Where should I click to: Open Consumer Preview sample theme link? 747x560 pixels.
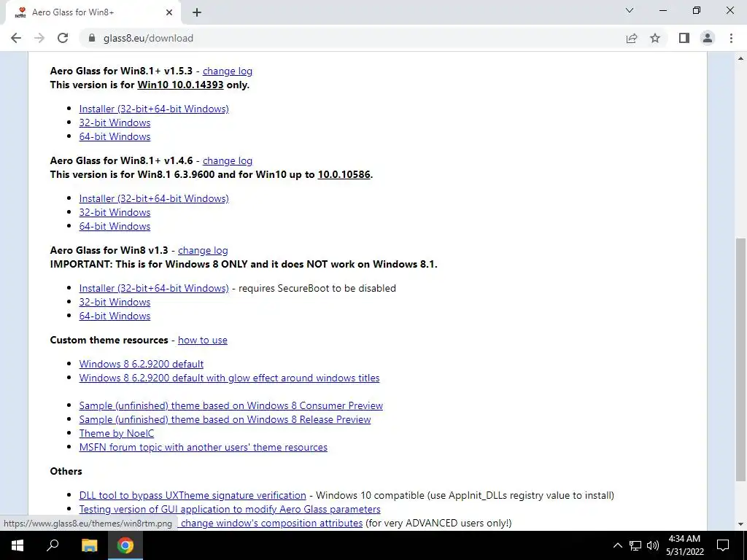point(231,405)
